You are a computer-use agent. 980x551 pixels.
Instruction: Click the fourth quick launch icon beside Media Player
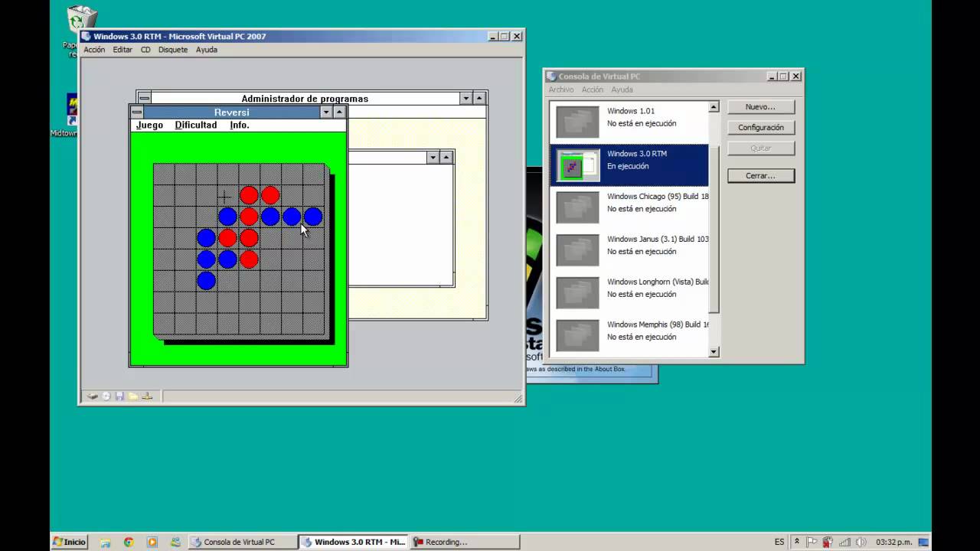[x=175, y=542]
